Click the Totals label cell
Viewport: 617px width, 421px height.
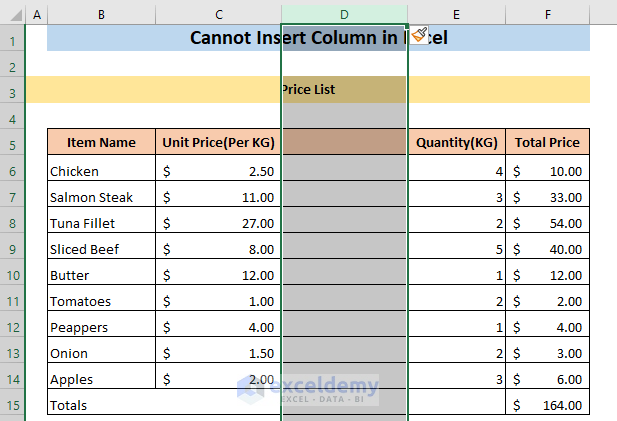pyautogui.click(x=101, y=405)
